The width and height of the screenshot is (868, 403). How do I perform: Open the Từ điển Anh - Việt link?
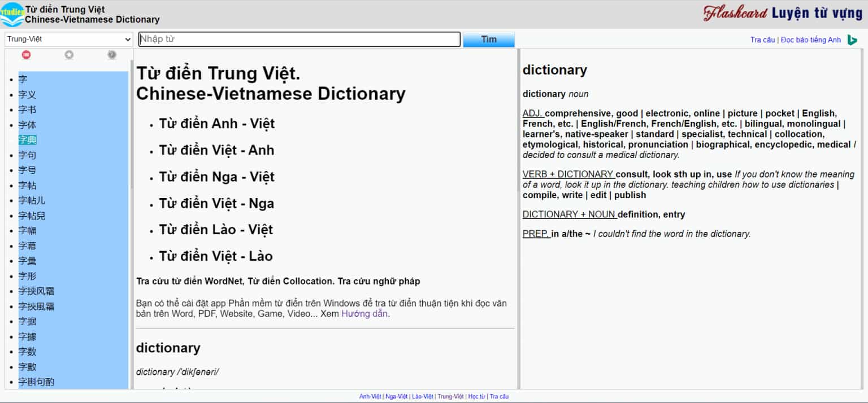[x=216, y=124]
